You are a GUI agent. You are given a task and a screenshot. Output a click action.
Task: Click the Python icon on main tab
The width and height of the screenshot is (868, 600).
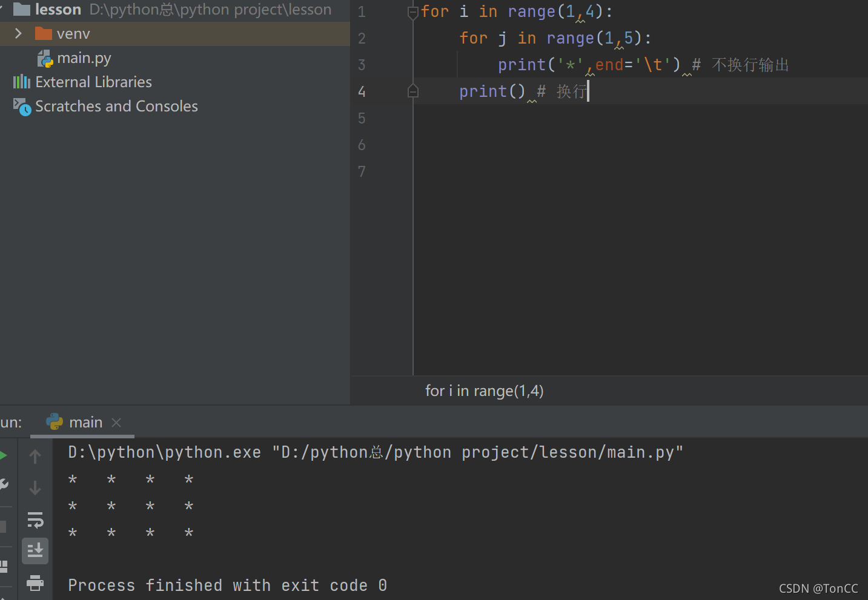click(x=55, y=422)
